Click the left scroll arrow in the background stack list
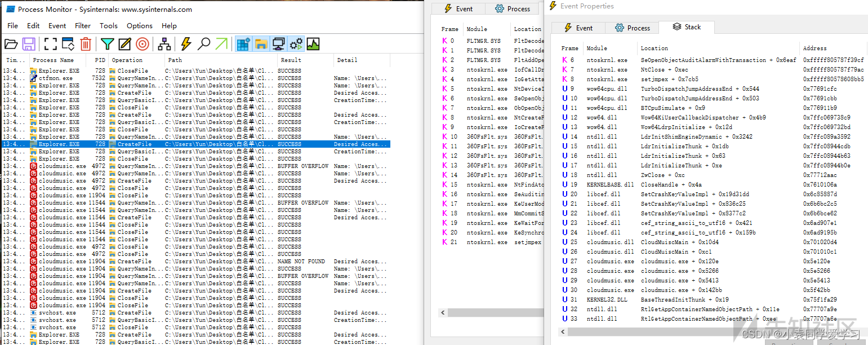This screenshot has width=868, height=345. 443,312
